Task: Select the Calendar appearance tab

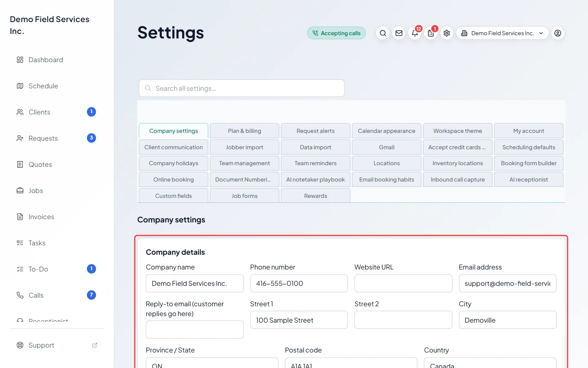Action: click(387, 131)
